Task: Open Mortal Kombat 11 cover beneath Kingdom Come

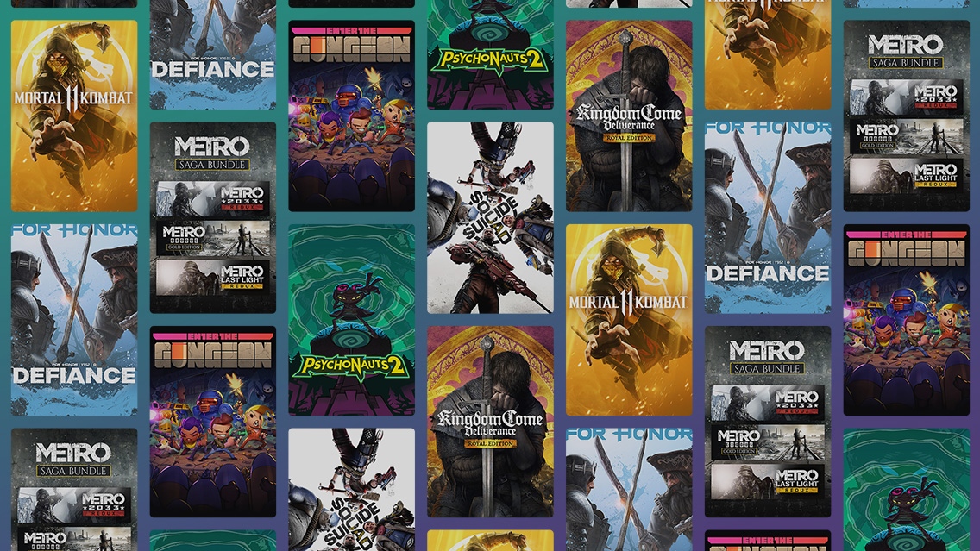Action: coord(629,320)
